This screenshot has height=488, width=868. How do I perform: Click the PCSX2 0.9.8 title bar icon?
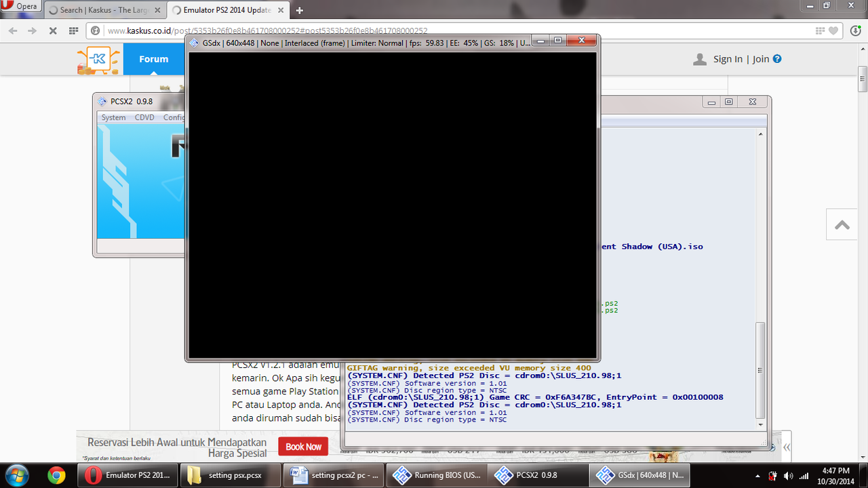(x=103, y=102)
